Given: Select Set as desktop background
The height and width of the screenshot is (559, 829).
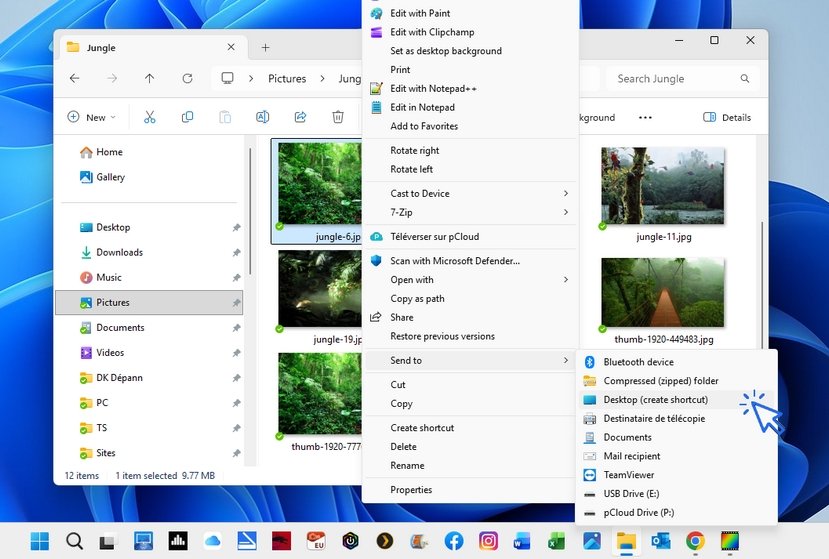Looking at the screenshot, I should 446,51.
